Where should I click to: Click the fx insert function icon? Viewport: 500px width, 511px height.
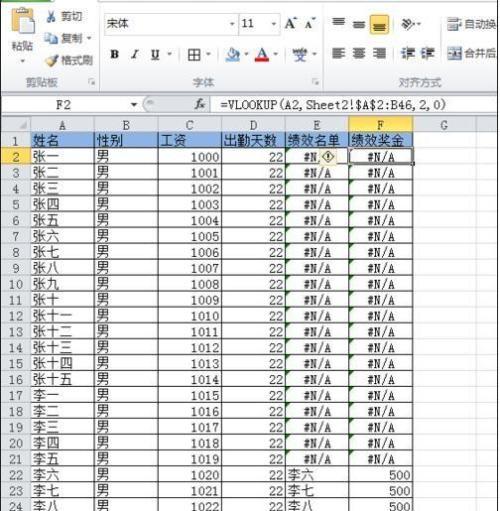[x=200, y=105]
